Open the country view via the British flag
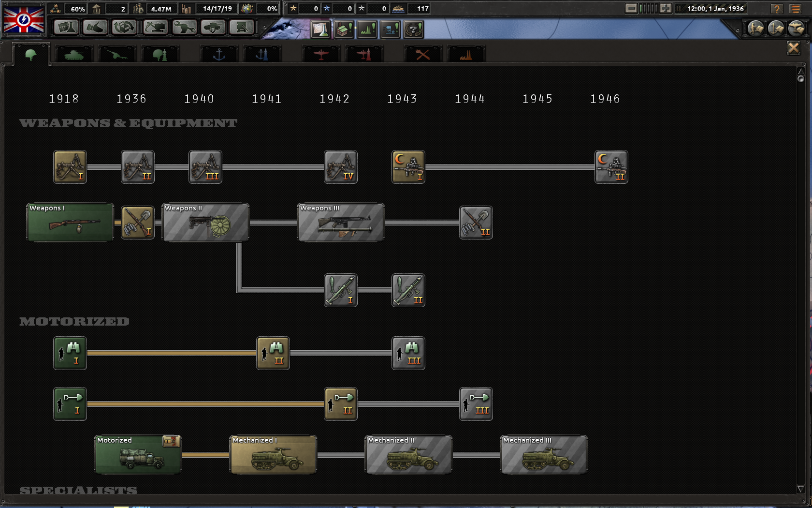Viewport: 812px width, 508px height. point(24,19)
